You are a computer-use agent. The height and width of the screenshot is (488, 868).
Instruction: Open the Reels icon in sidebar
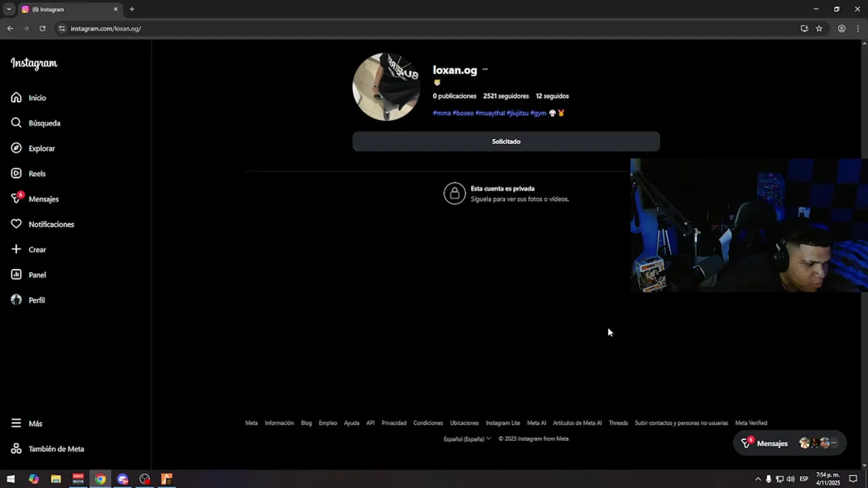16,174
